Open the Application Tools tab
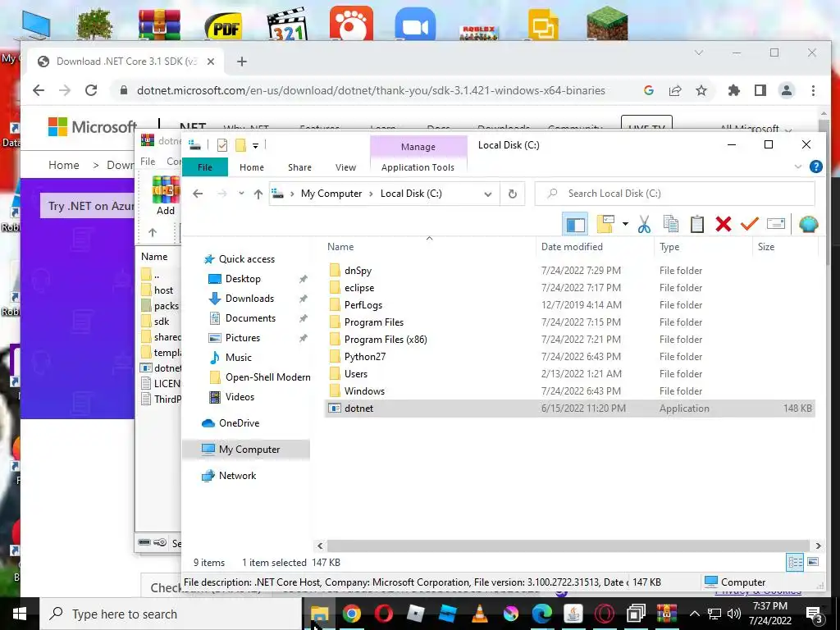Screen dimensions: 840x630 click(418, 167)
